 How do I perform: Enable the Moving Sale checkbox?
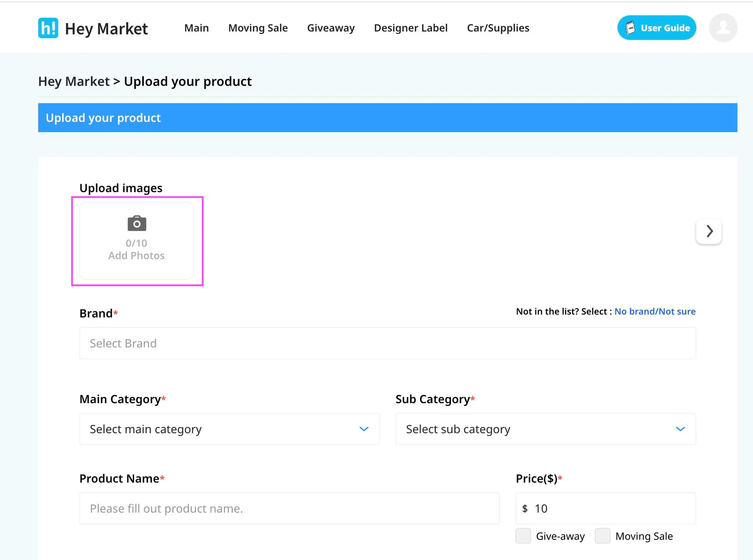coord(603,536)
